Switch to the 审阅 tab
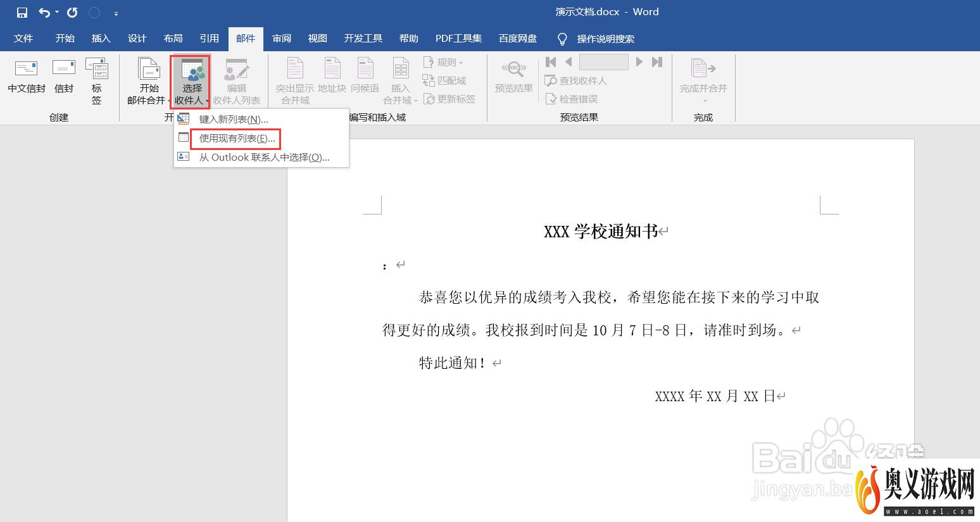980x522 pixels. point(282,39)
